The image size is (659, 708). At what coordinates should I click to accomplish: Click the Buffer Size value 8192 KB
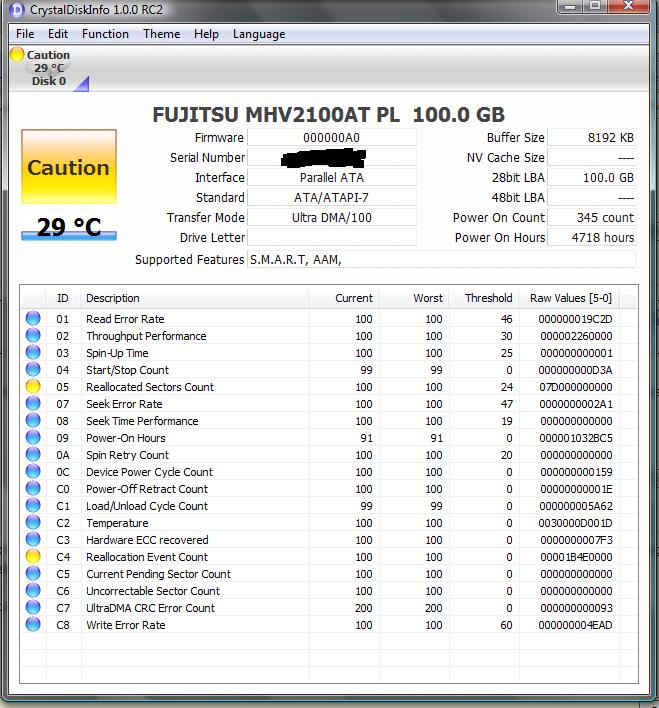point(592,137)
